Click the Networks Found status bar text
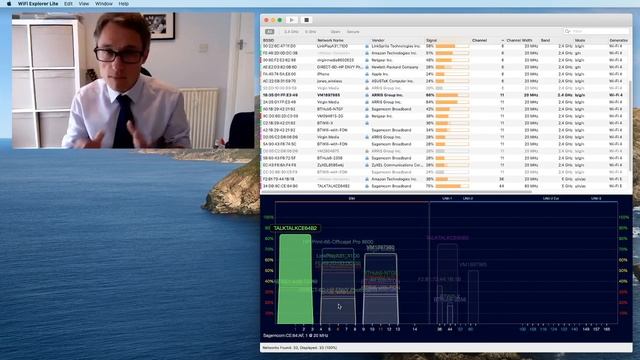 click(300, 348)
